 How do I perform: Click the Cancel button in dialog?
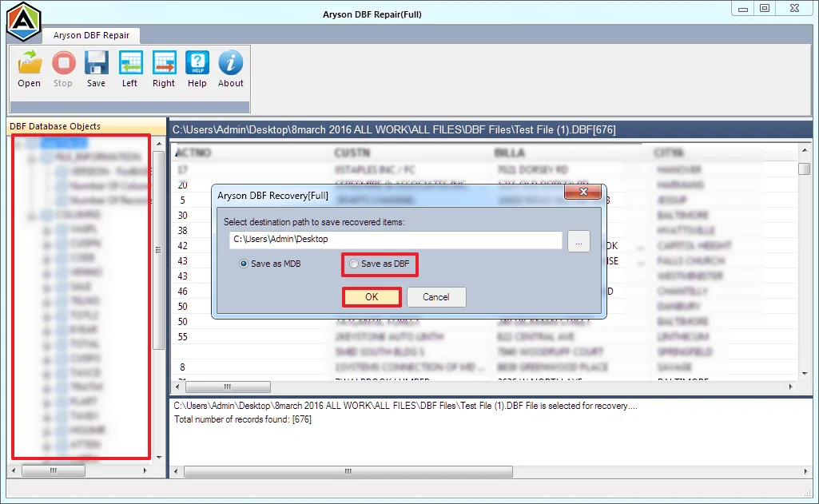(x=436, y=297)
